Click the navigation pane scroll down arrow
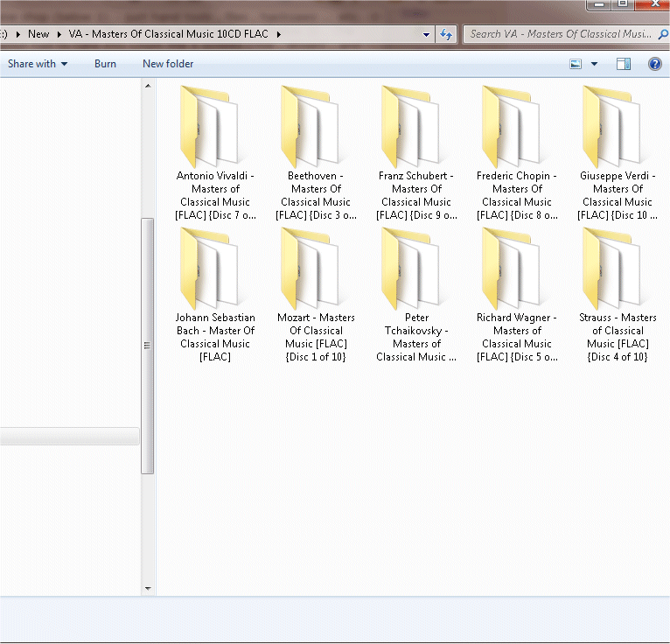This screenshot has width=670, height=644. (x=148, y=589)
